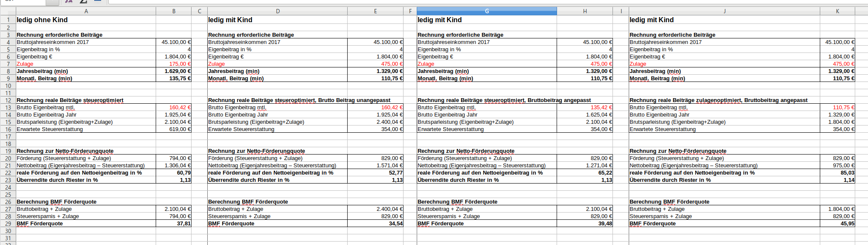Click 'Berechnung BMF Förderquote' in column G

coord(457,202)
